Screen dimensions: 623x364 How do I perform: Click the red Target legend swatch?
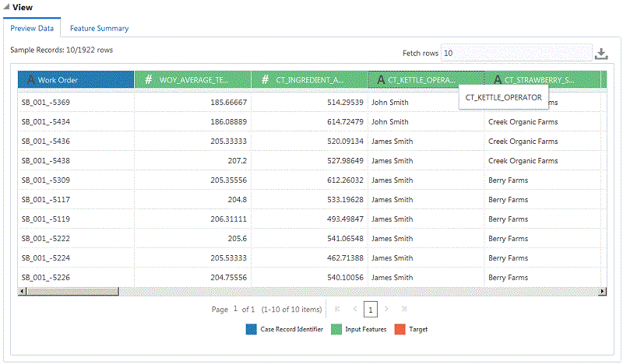pyautogui.click(x=399, y=330)
